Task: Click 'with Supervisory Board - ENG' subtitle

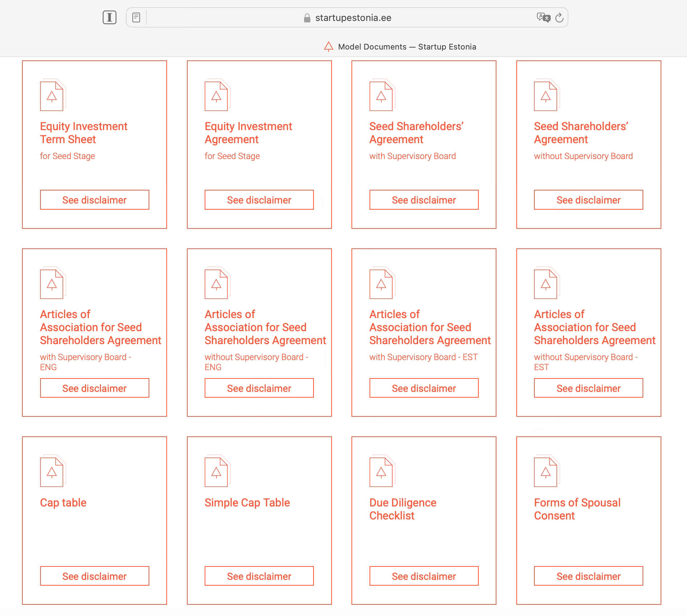Action: (x=86, y=362)
